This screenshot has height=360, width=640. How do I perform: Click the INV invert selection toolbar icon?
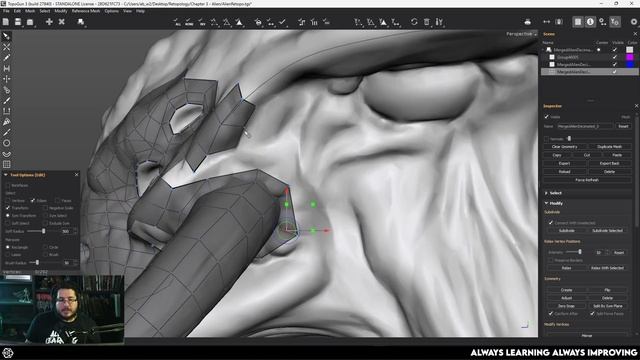coord(202,22)
